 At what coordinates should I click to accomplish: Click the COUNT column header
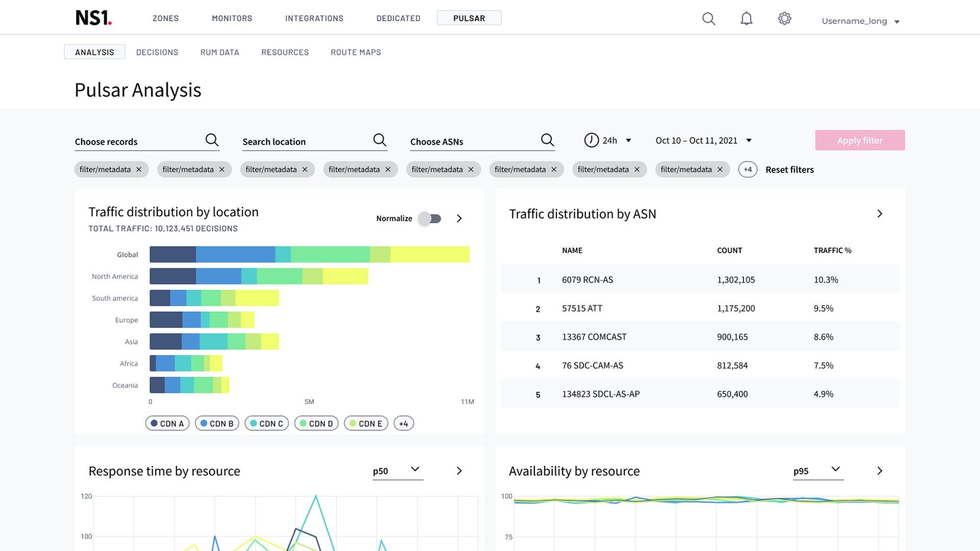click(x=729, y=251)
